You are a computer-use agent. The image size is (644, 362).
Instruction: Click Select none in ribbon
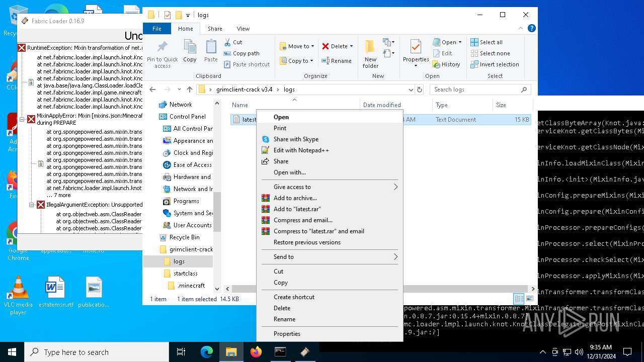[490, 53]
